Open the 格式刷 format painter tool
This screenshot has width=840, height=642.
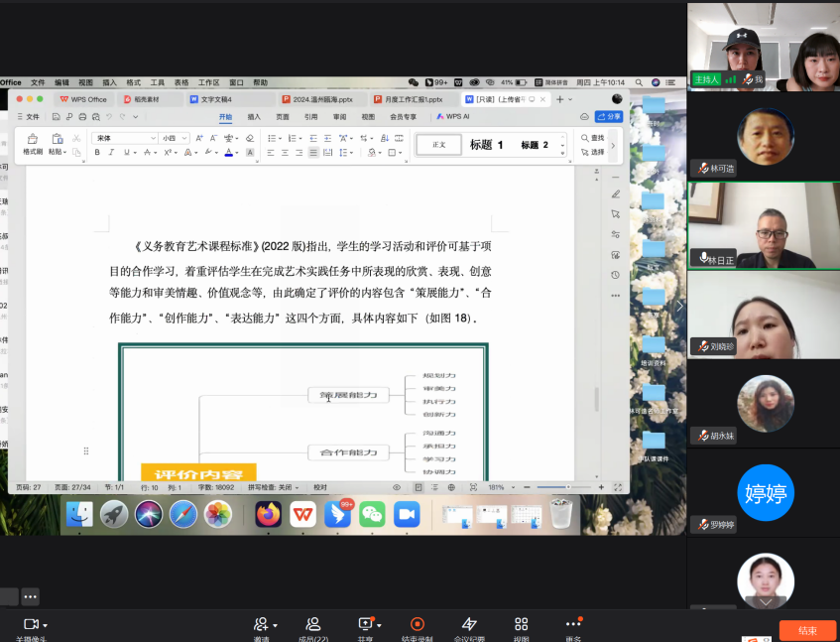(x=32, y=144)
